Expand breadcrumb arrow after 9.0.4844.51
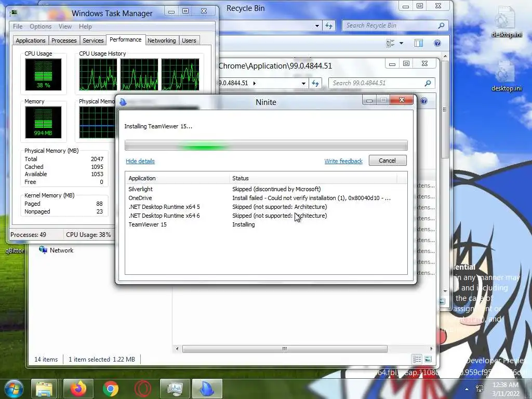Screen dimensions: 532x399 coord(255,83)
